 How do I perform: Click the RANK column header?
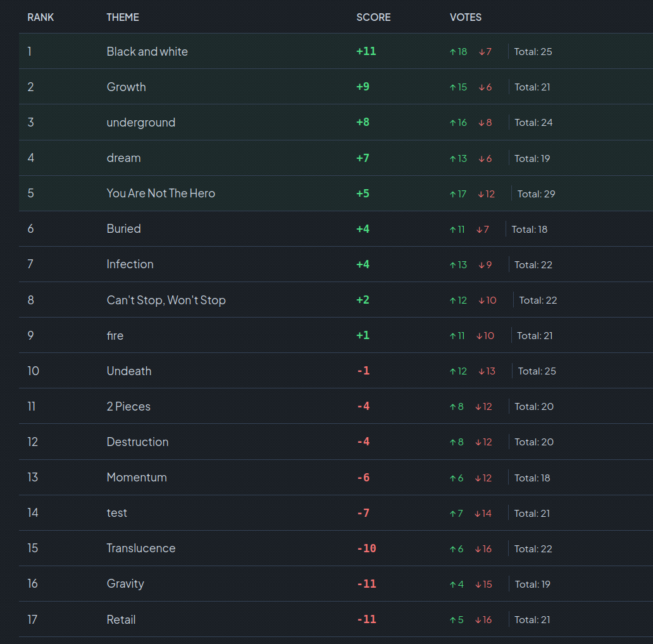pos(40,17)
